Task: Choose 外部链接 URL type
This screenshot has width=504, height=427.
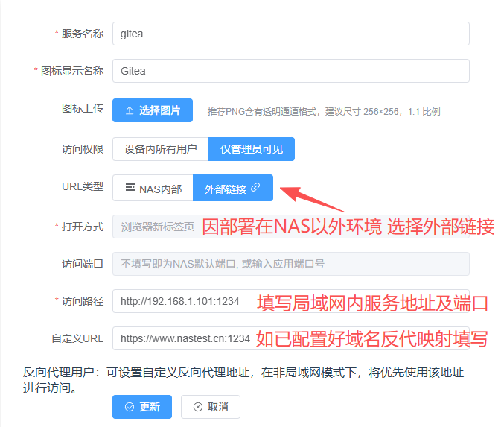Action: (233, 188)
